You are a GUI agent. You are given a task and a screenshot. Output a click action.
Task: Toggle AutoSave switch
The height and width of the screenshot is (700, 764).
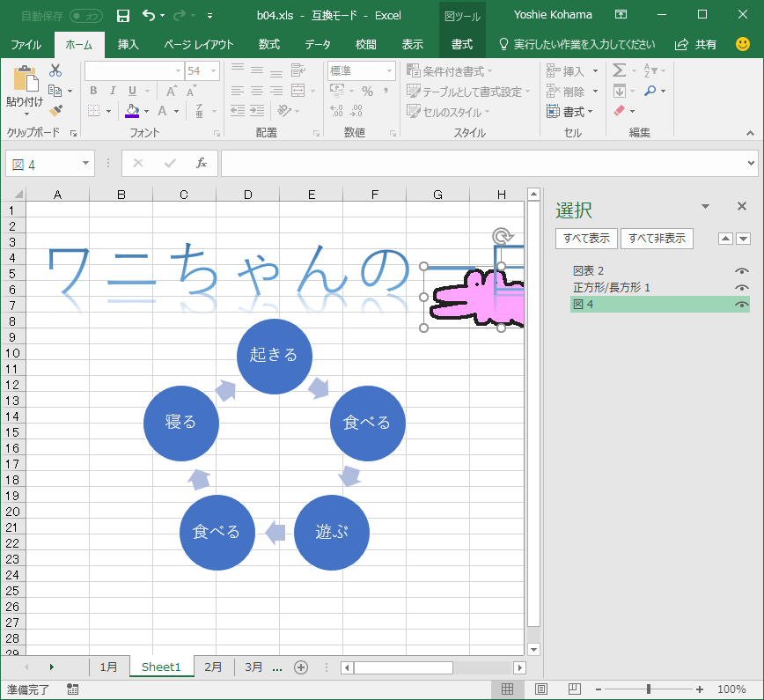coord(86,16)
